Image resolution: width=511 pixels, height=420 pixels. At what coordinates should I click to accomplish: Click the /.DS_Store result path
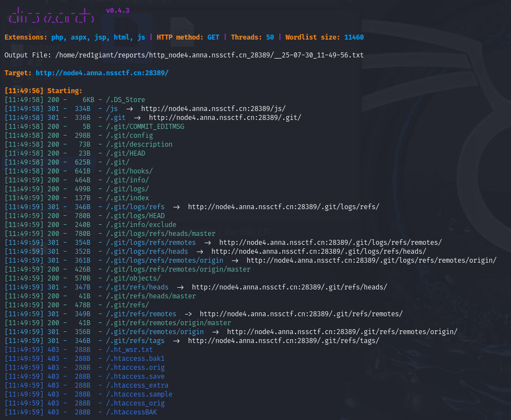pos(126,100)
